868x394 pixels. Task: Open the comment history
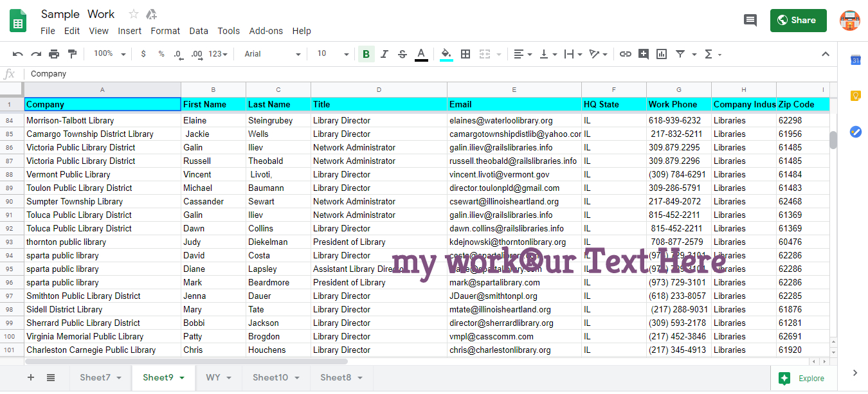coord(750,20)
